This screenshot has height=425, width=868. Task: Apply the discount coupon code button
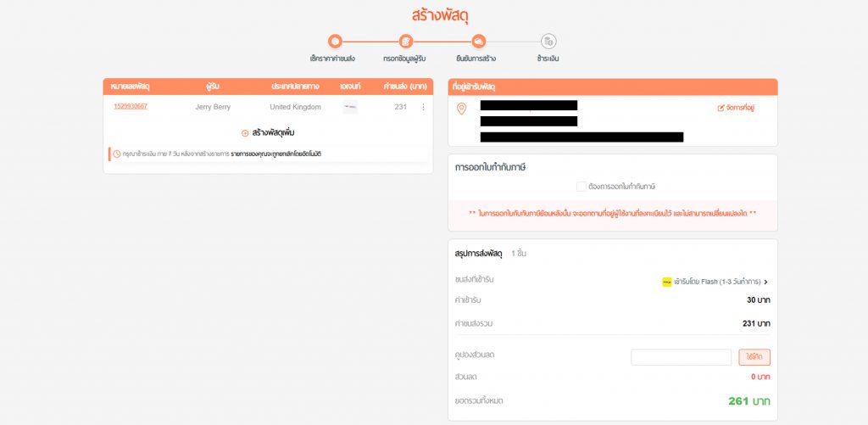[754, 357]
